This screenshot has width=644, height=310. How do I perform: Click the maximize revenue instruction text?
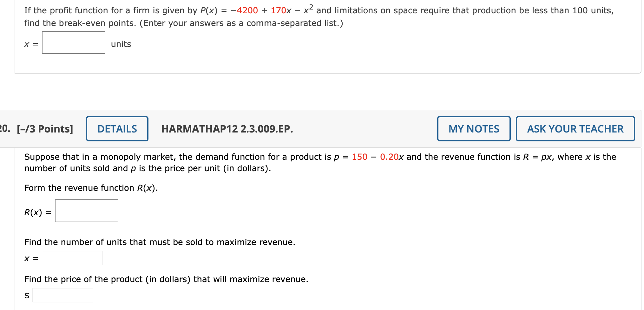160,242
